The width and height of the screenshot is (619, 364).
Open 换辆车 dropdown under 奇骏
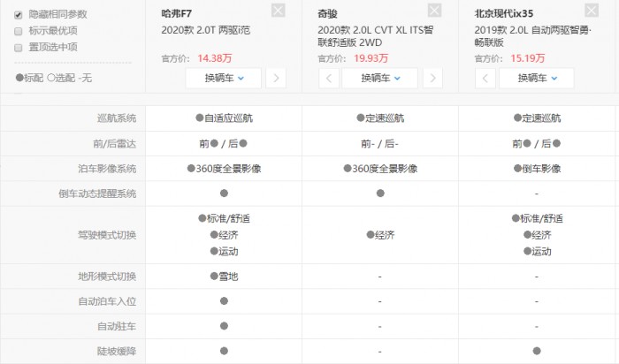click(x=379, y=78)
